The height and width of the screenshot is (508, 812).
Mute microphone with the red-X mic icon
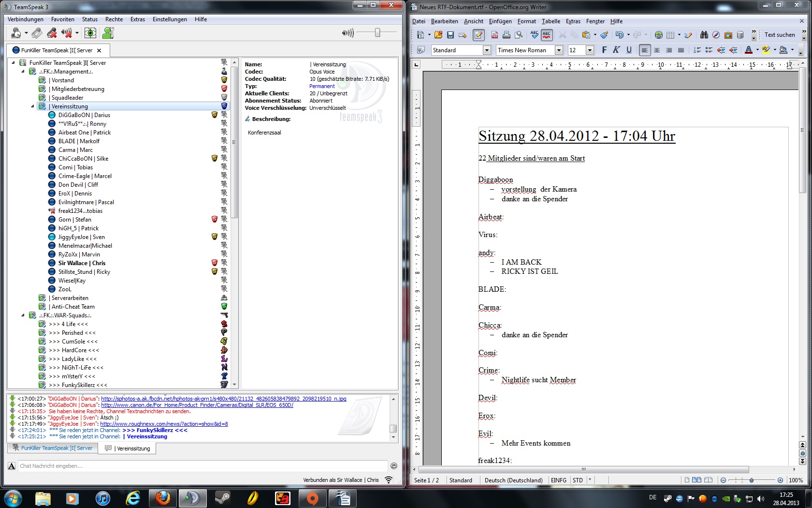coord(52,33)
